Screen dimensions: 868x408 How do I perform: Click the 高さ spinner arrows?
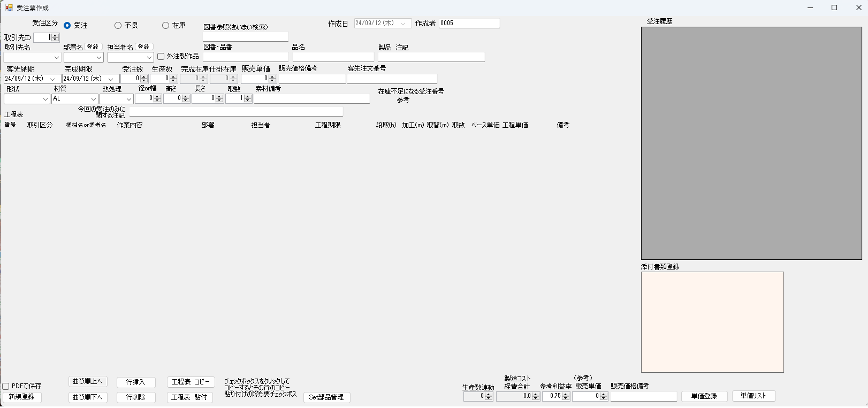pyautogui.click(x=186, y=98)
